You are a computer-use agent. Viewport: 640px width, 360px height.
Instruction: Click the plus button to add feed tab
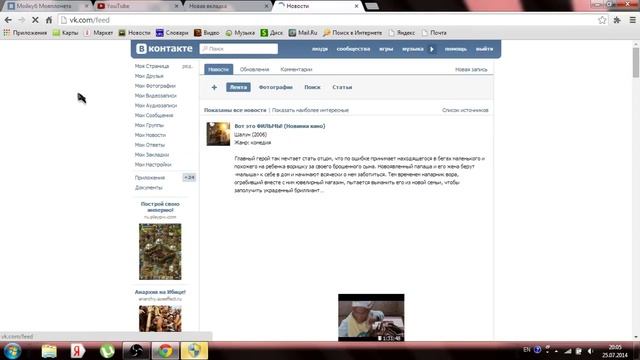point(214,87)
